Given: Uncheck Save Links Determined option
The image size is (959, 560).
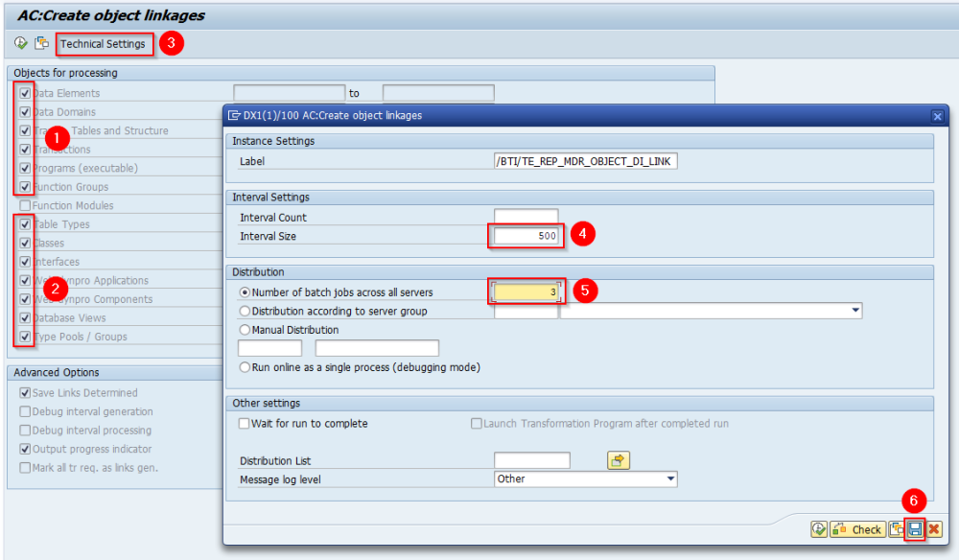Looking at the screenshot, I should point(24,393).
